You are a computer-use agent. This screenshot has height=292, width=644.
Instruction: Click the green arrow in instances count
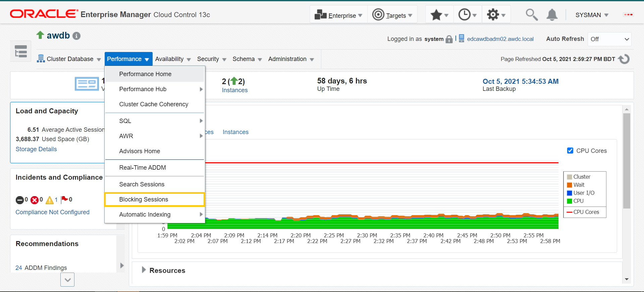(234, 81)
